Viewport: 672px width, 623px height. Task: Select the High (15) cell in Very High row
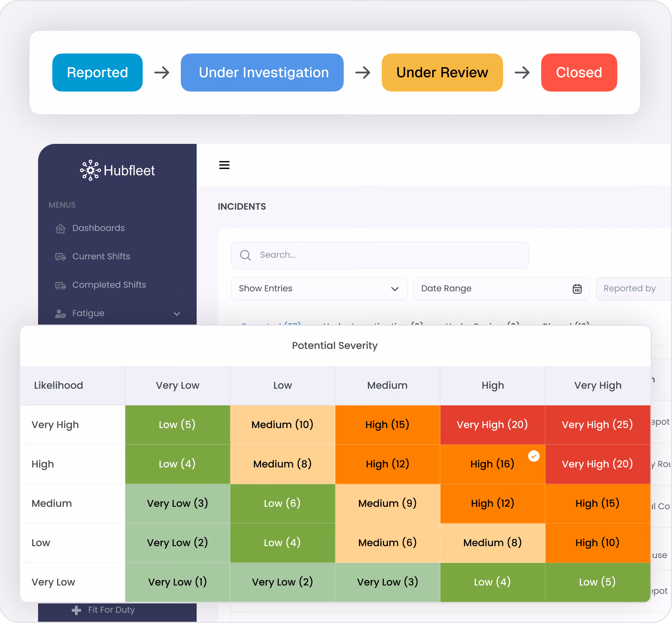coord(388,425)
